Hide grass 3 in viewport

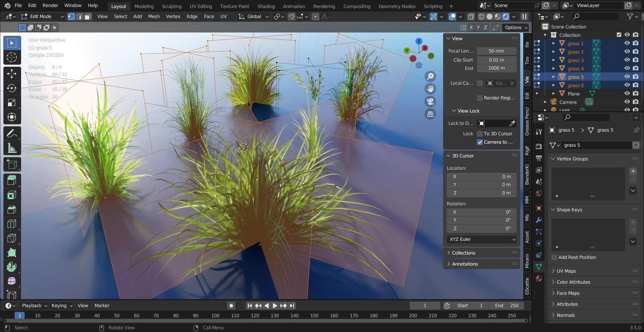(x=627, y=60)
